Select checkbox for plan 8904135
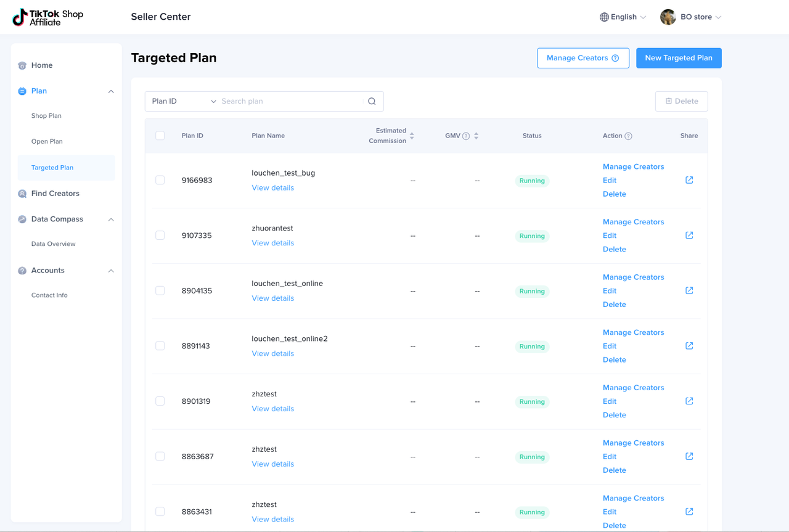789x532 pixels. coord(160,290)
